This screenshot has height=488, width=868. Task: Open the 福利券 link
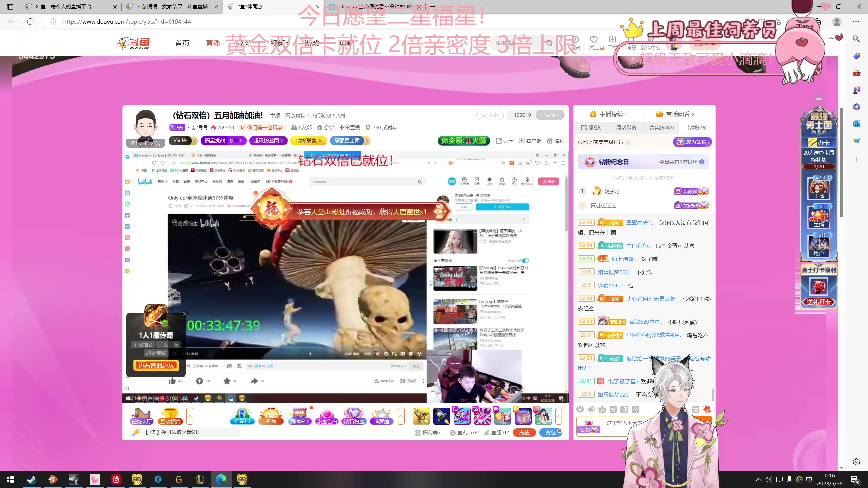[x=428, y=433]
